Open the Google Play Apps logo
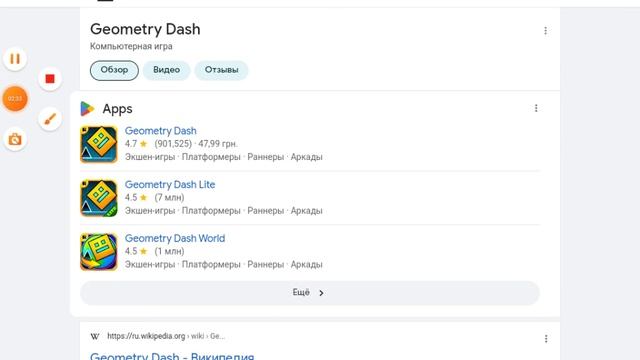640x360 pixels. click(x=87, y=109)
